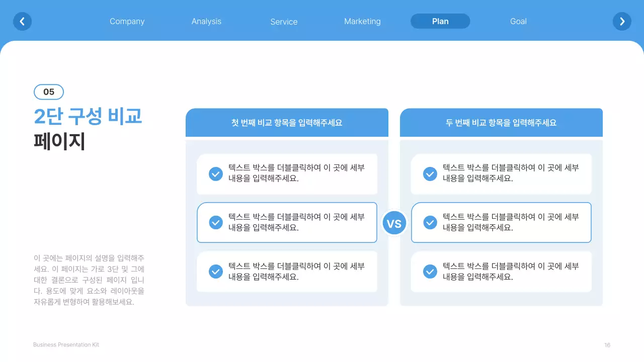Click the checkmark icon in the first left comparison box

[x=215, y=173]
